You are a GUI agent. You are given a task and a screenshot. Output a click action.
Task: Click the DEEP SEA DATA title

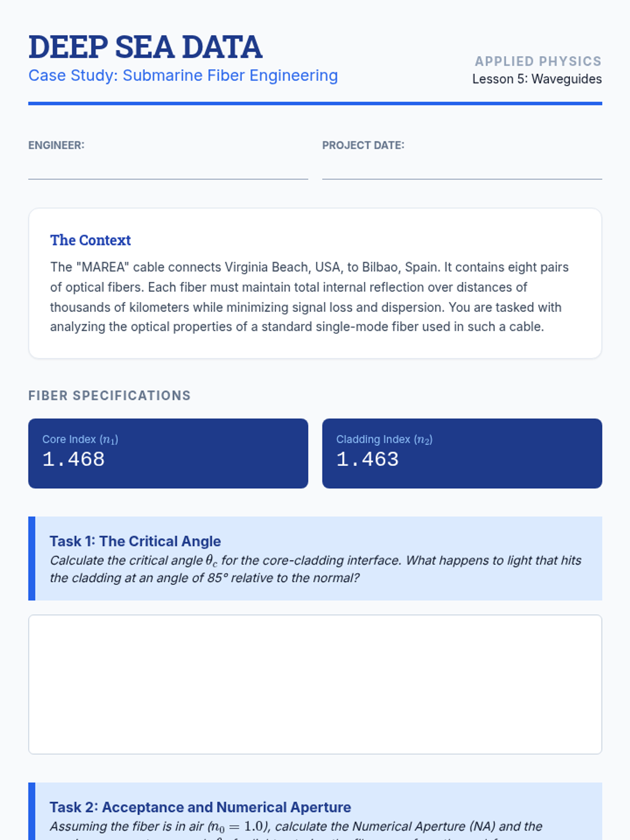(x=145, y=47)
